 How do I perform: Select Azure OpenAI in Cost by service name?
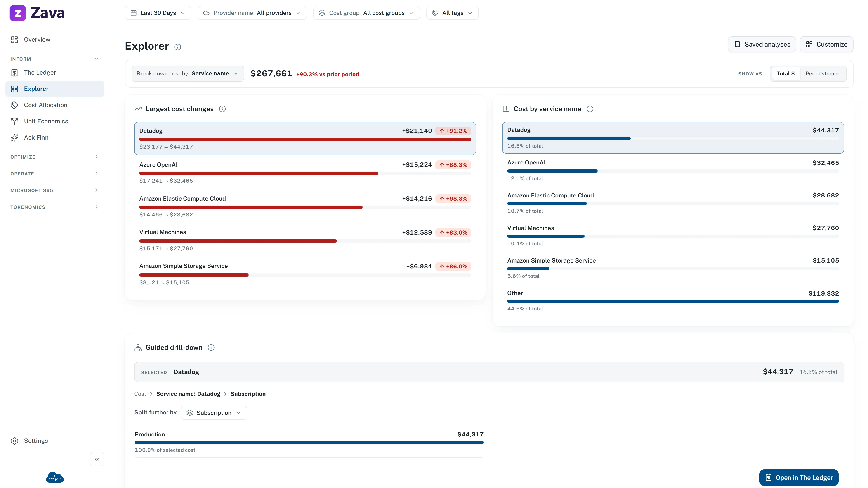tap(673, 170)
